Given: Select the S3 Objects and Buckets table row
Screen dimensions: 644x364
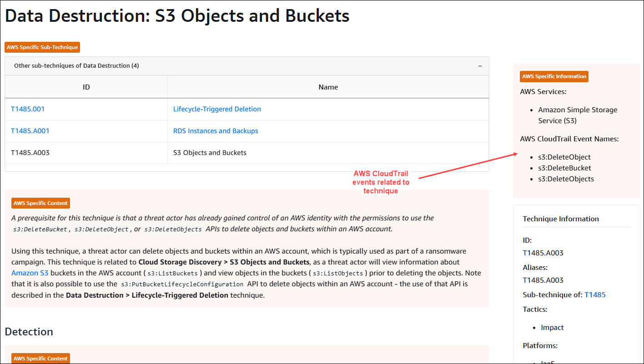Looking at the screenshot, I should click(x=247, y=153).
